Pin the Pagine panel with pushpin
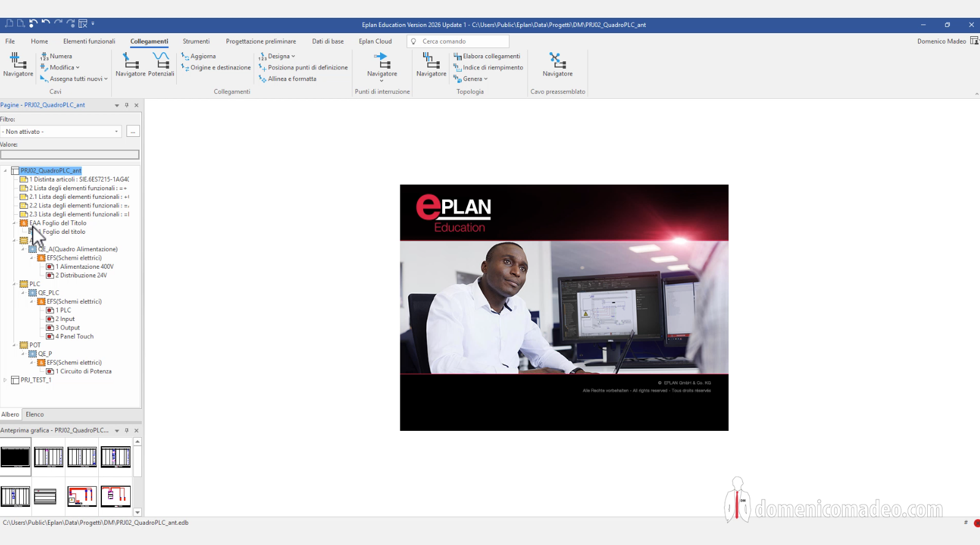Viewport: 980px width, 545px height. coord(126,105)
